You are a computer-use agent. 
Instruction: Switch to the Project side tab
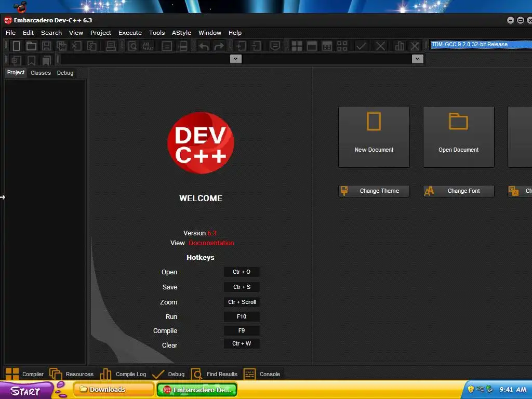tap(16, 72)
